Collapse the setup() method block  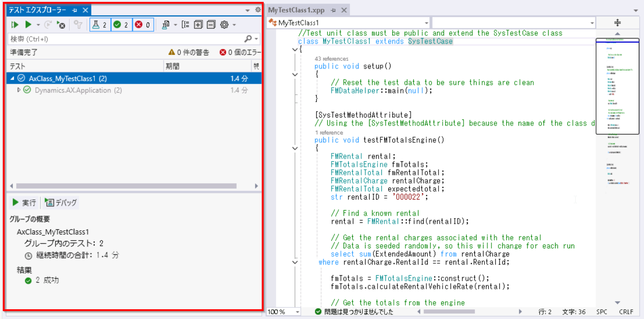294,74
